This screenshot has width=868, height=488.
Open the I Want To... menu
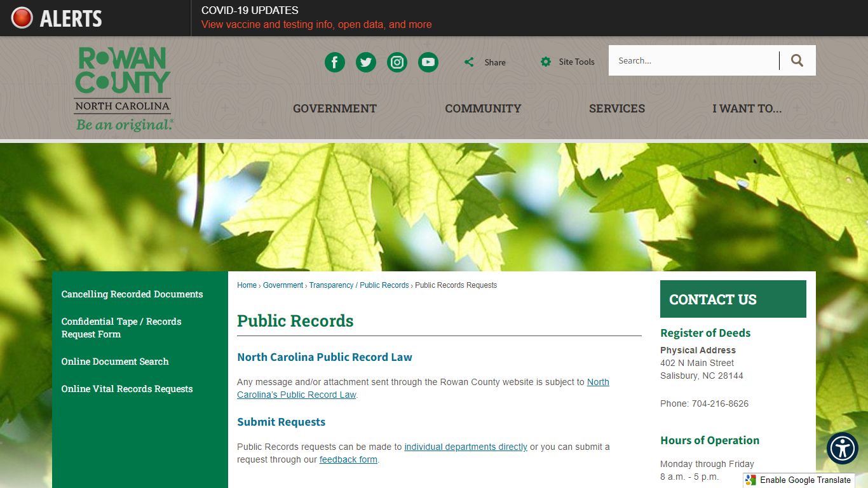747,108
